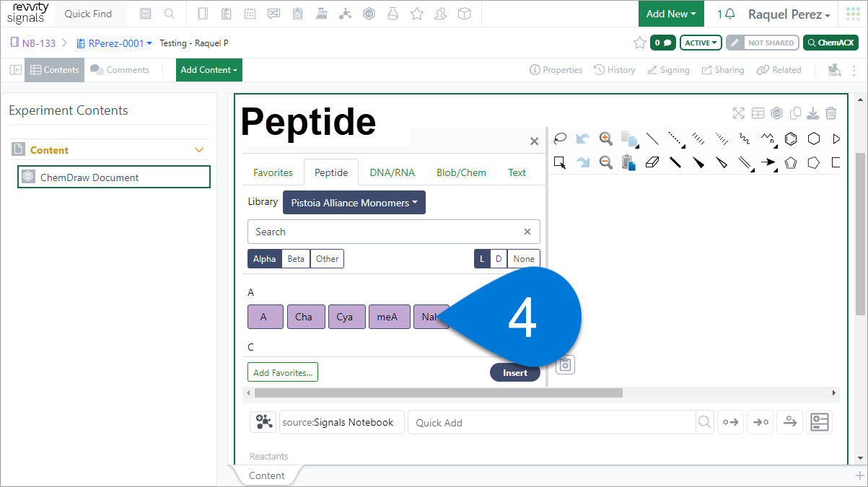
Task: Open the NB-133 notebook link
Action: click(33, 43)
